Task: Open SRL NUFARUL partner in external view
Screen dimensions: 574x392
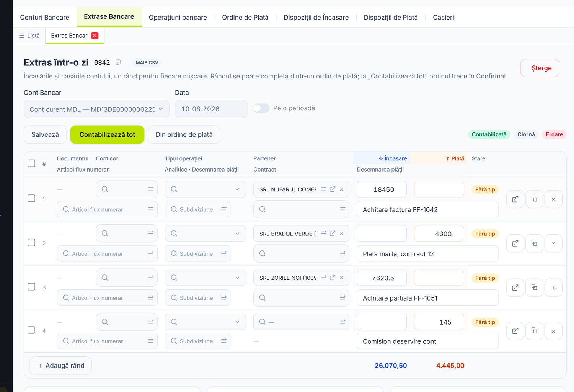Action: pyautogui.click(x=333, y=189)
